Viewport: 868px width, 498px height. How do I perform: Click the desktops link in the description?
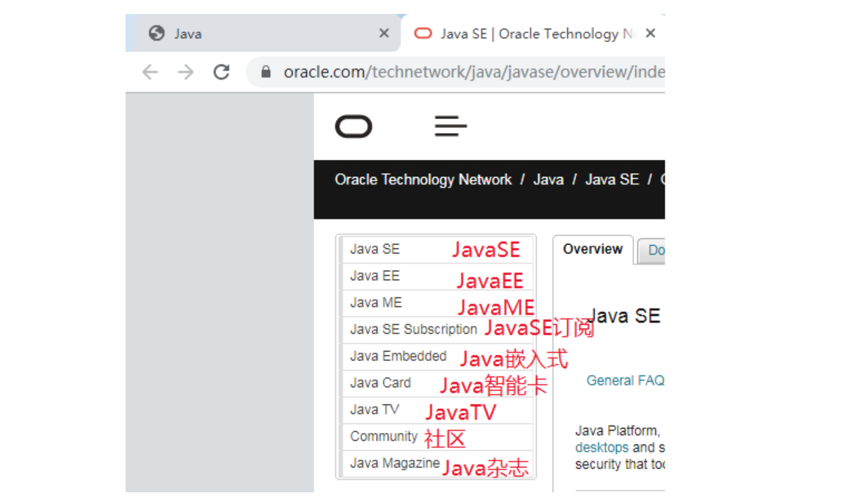(x=602, y=447)
